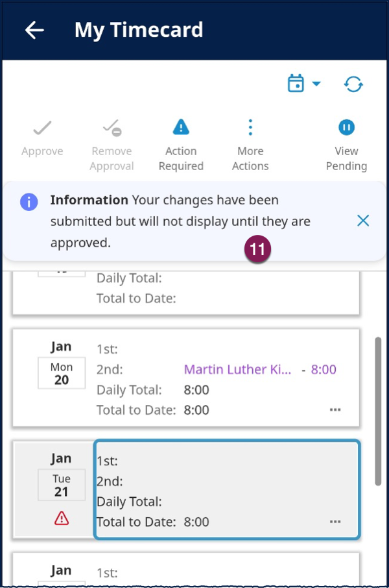Dismiss the Information banner
The height and width of the screenshot is (588, 389).
[x=363, y=221]
